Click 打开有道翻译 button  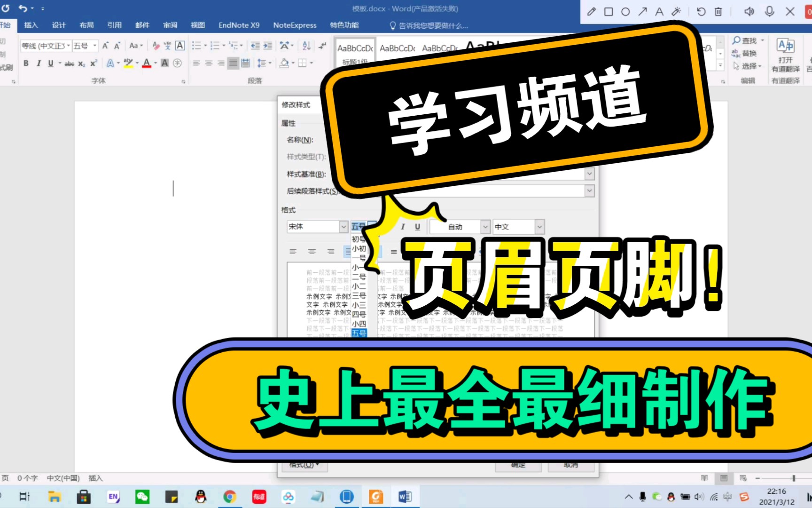[x=785, y=55]
